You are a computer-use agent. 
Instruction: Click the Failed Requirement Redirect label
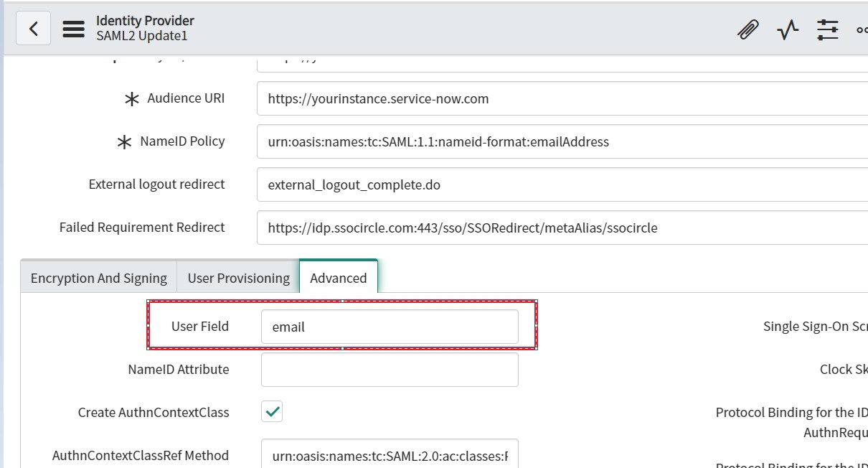142,228
